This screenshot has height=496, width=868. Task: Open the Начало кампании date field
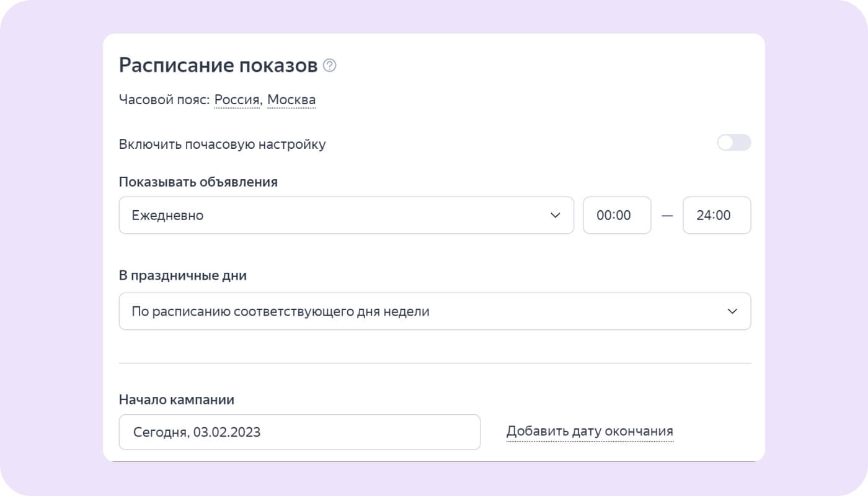click(299, 432)
